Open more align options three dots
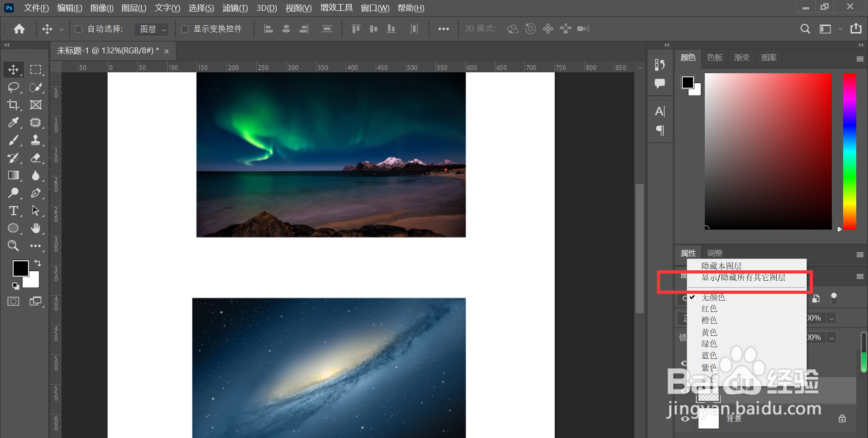Viewport: 868px width, 438px height. coord(443,29)
